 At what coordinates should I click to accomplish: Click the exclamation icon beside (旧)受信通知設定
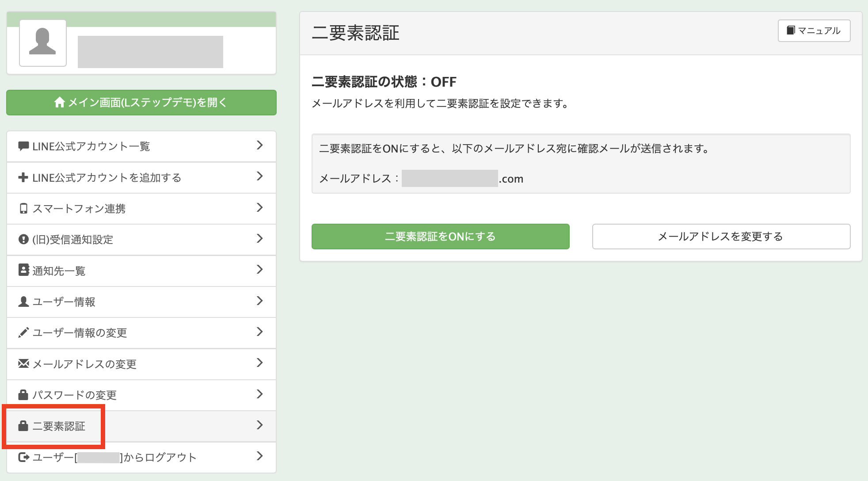pos(23,239)
